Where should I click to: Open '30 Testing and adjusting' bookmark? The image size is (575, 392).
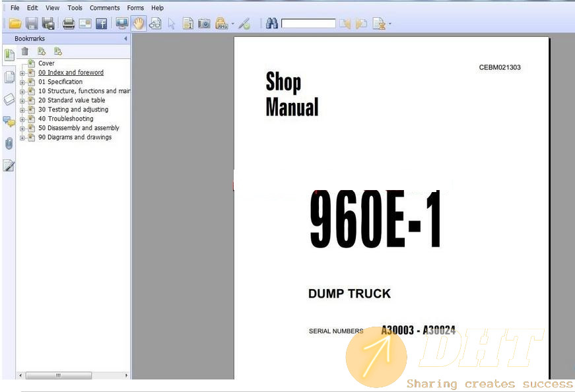click(x=73, y=110)
